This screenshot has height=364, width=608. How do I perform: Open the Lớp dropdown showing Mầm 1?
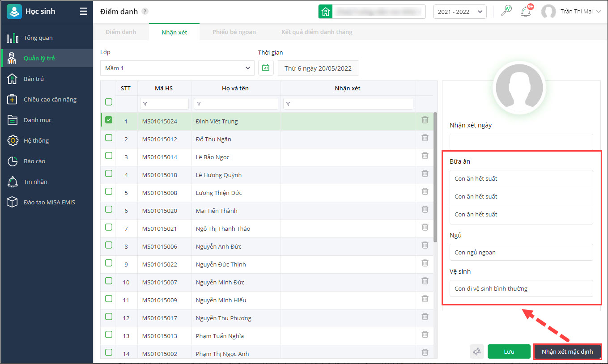(177, 68)
